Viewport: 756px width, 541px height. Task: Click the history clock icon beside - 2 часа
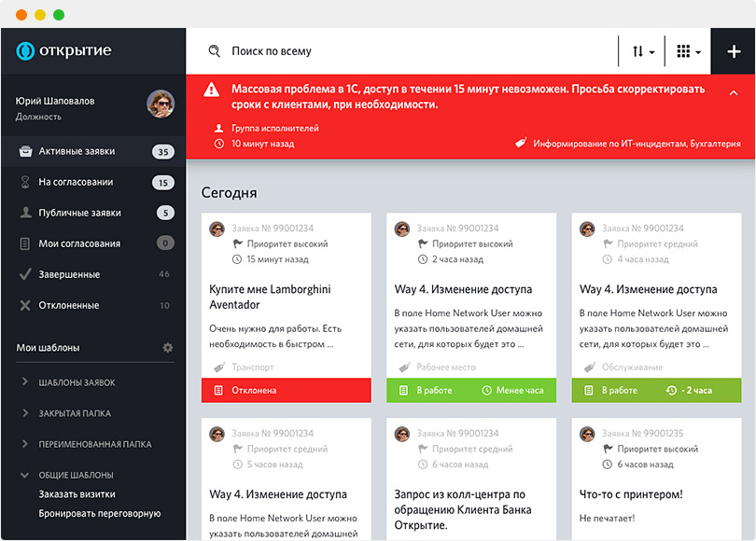(x=671, y=390)
